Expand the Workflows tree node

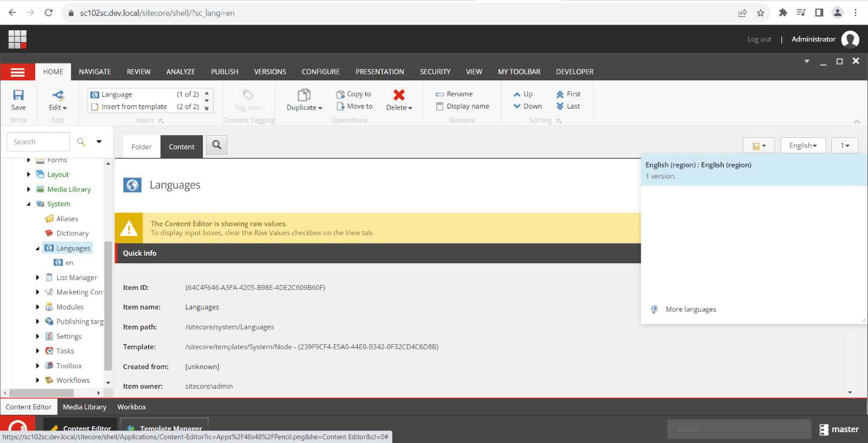coord(37,380)
